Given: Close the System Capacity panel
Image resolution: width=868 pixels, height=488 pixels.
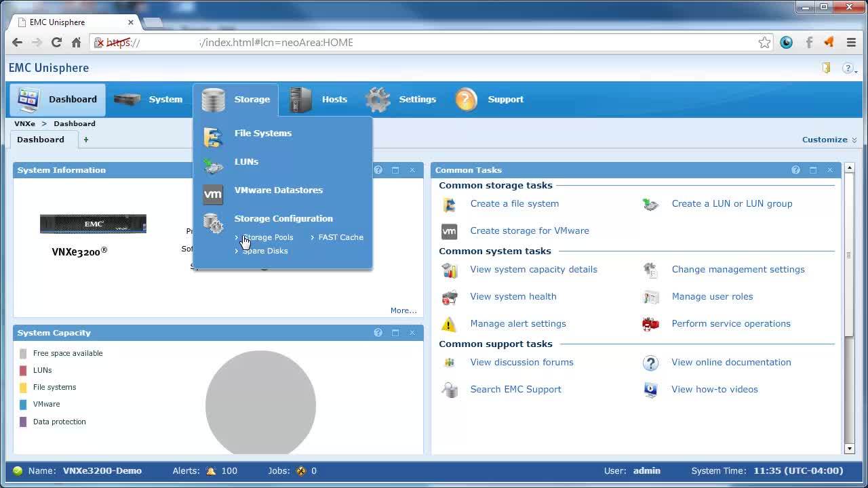Looking at the screenshot, I should (x=412, y=333).
